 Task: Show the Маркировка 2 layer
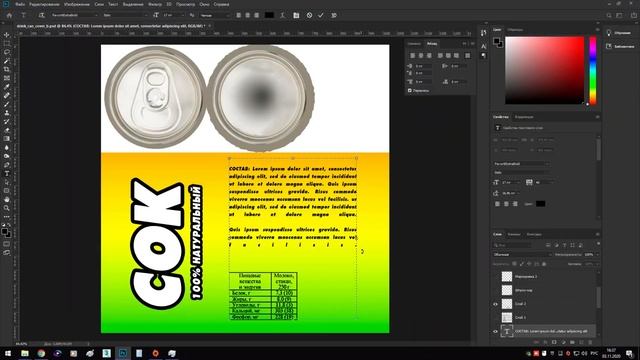point(495,277)
